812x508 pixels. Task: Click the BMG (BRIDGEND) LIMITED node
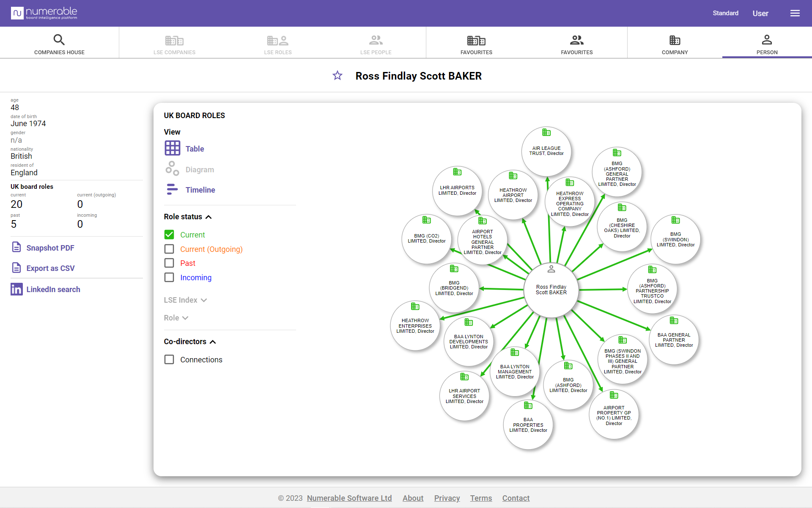(x=454, y=288)
